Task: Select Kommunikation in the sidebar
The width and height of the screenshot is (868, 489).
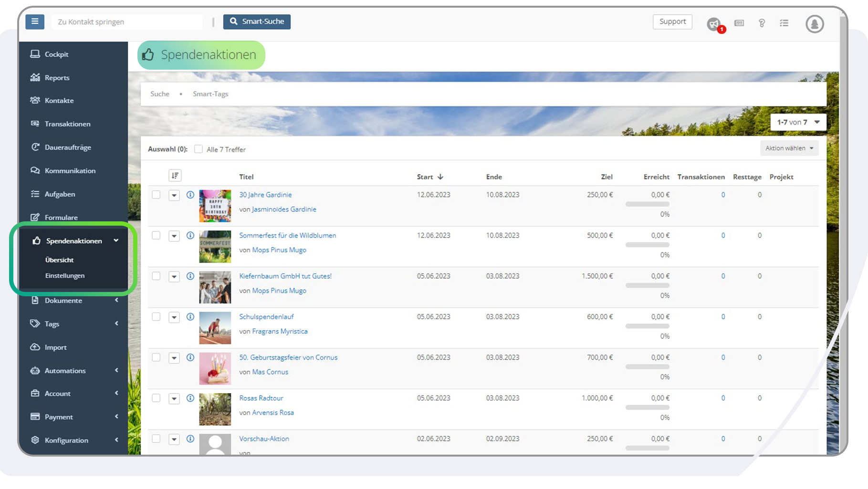Action: click(70, 170)
